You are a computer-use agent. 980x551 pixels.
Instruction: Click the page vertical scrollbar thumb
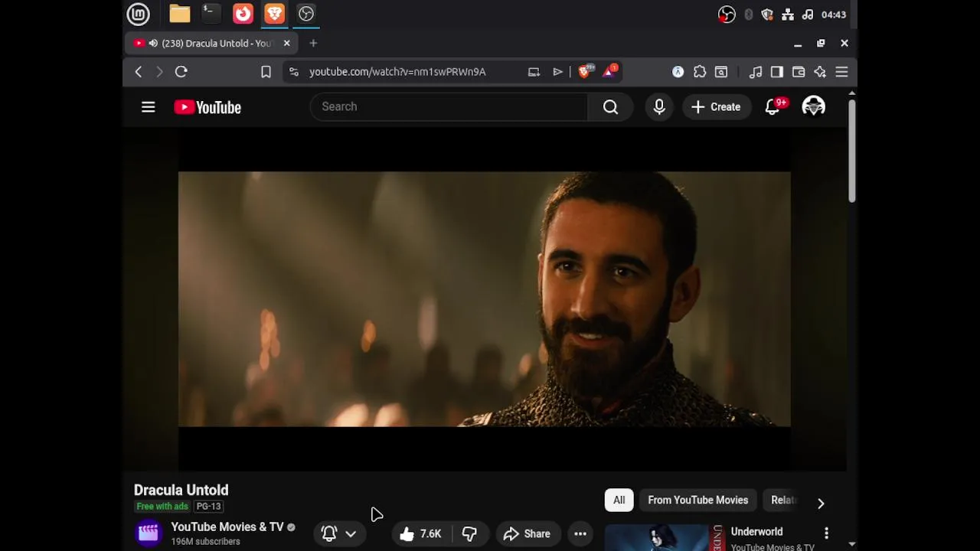point(851,150)
